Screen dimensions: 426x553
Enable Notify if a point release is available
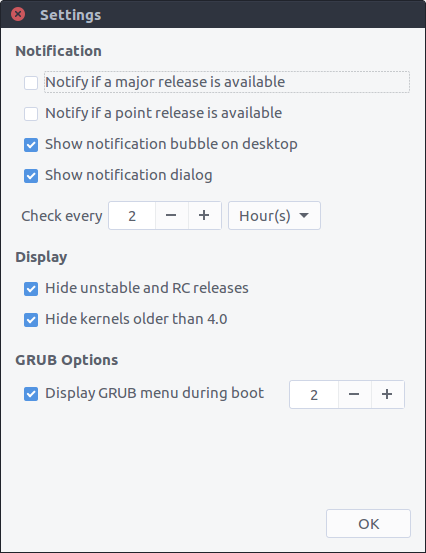31,114
